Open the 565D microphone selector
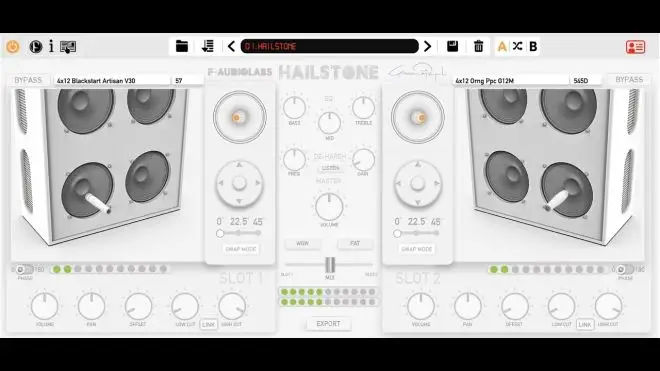The image size is (660, 371). [585, 80]
